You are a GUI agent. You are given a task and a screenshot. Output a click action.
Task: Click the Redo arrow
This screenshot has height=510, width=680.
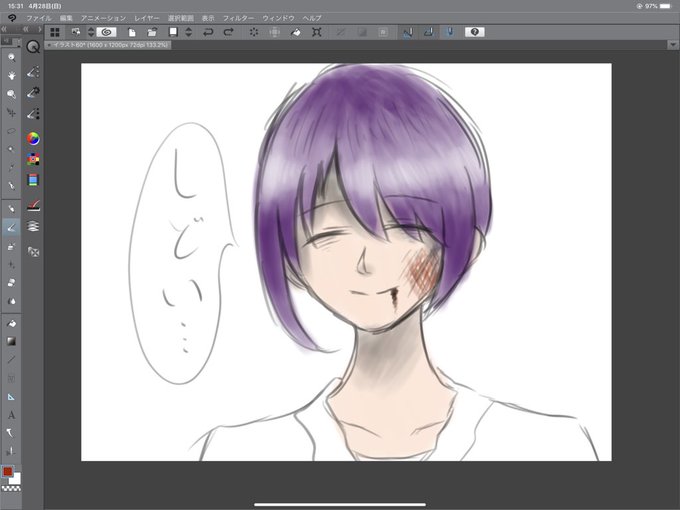228,32
